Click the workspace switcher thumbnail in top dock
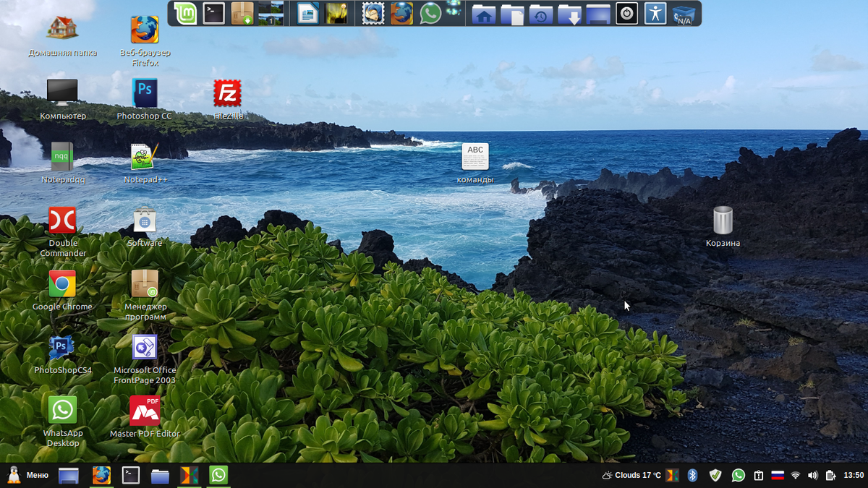This screenshot has height=488, width=868. (x=271, y=13)
